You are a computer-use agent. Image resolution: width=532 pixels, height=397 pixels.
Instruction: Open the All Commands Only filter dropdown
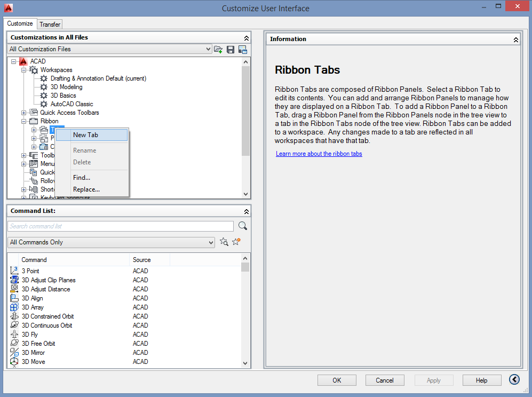click(211, 242)
